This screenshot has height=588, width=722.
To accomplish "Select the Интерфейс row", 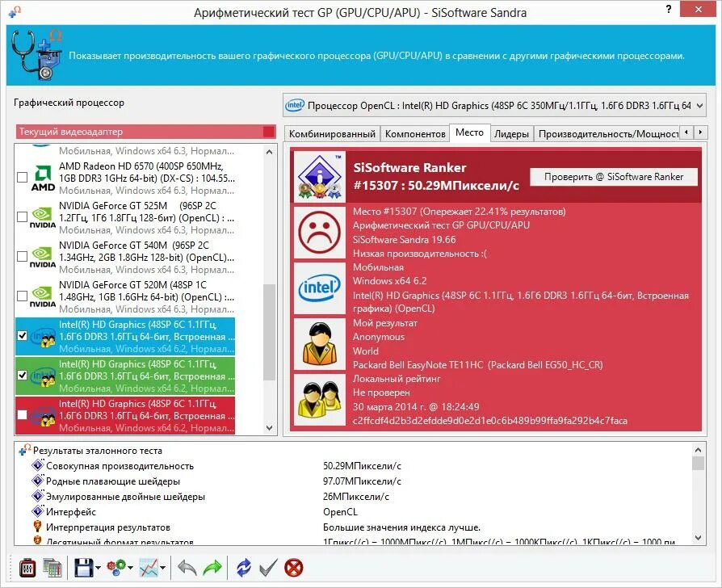I will [352, 511].
